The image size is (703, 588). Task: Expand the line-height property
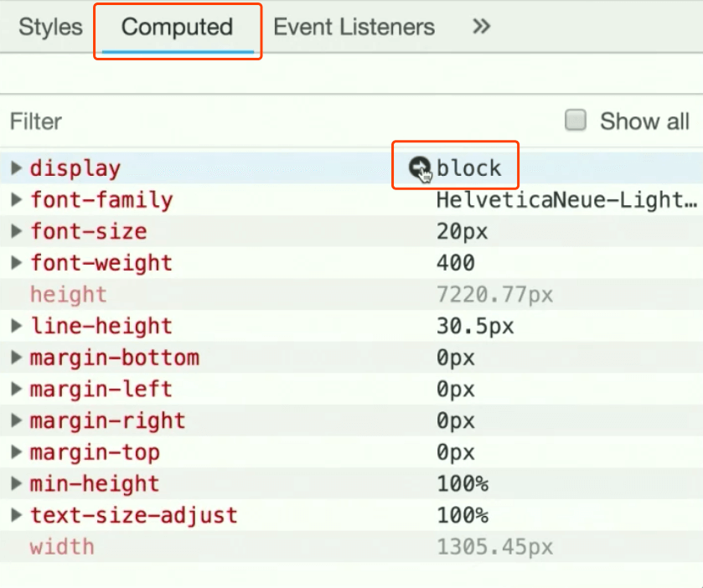click(16, 326)
